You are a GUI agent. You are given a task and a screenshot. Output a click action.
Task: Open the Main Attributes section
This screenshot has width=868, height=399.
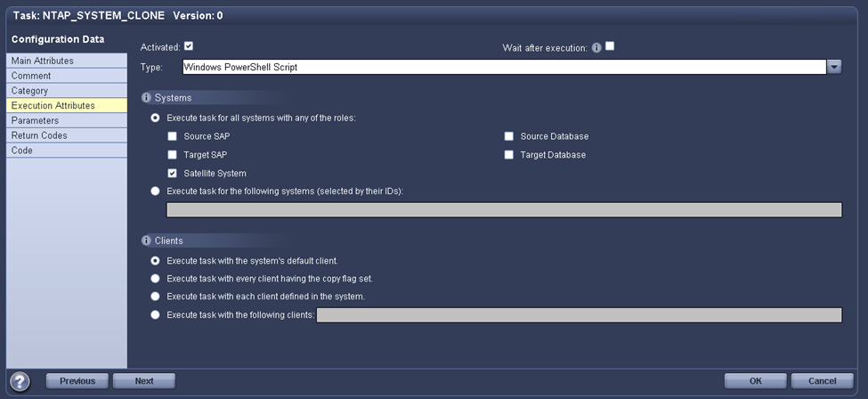click(x=43, y=61)
